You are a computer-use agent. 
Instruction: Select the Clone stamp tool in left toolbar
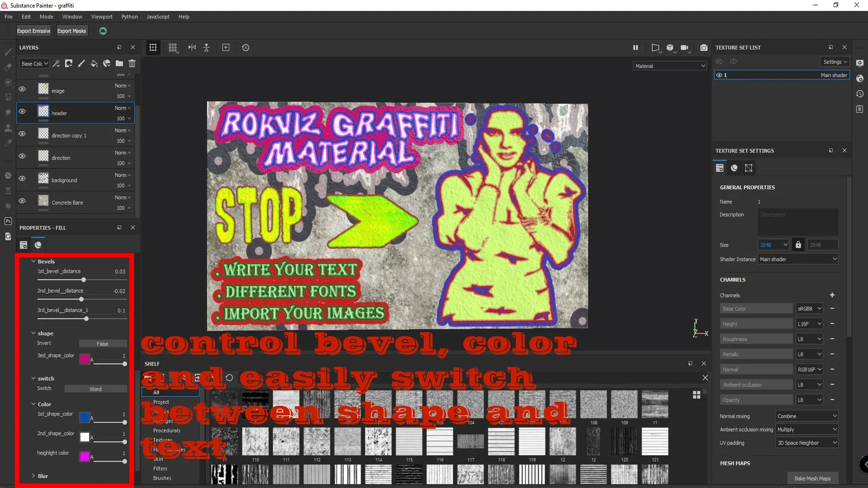tap(8, 128)
